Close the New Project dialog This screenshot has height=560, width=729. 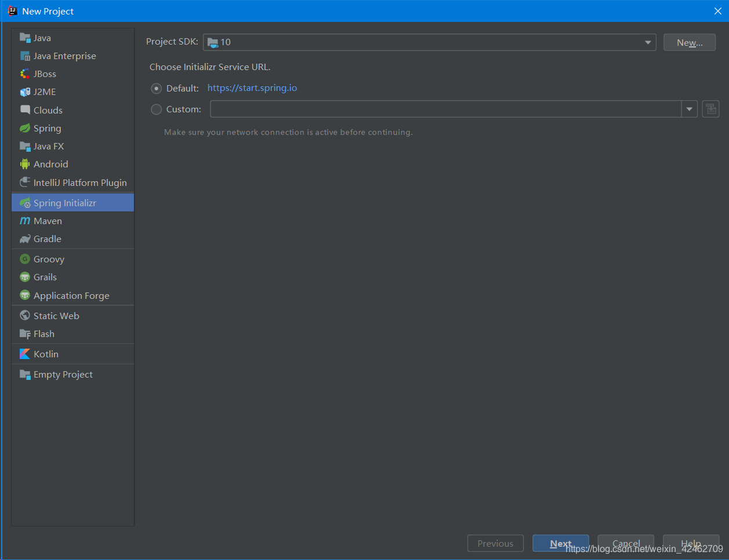click(717, 11)
